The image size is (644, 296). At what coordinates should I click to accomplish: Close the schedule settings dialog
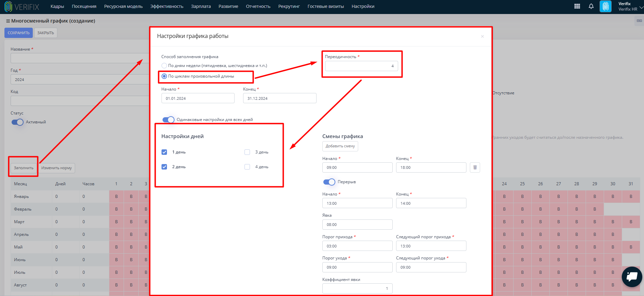point(482,36)
